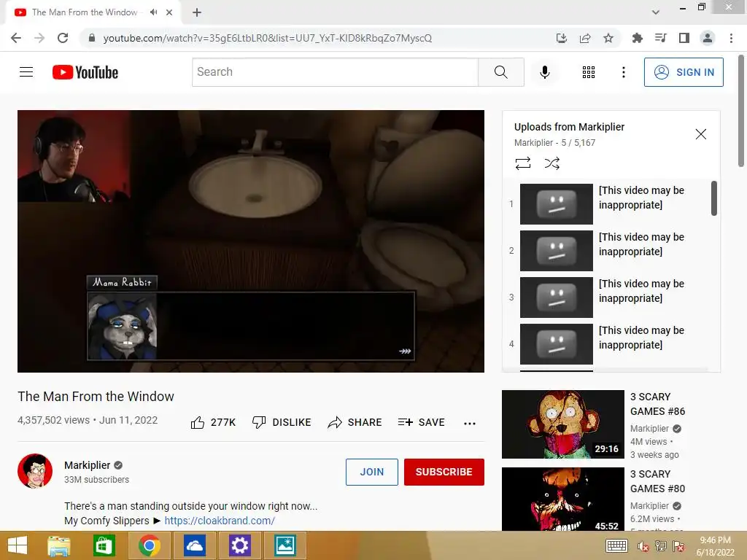The width and height of the screenshot is (747, 560).
Task: Bookmark this tab with star
Action: pos(608,38)
